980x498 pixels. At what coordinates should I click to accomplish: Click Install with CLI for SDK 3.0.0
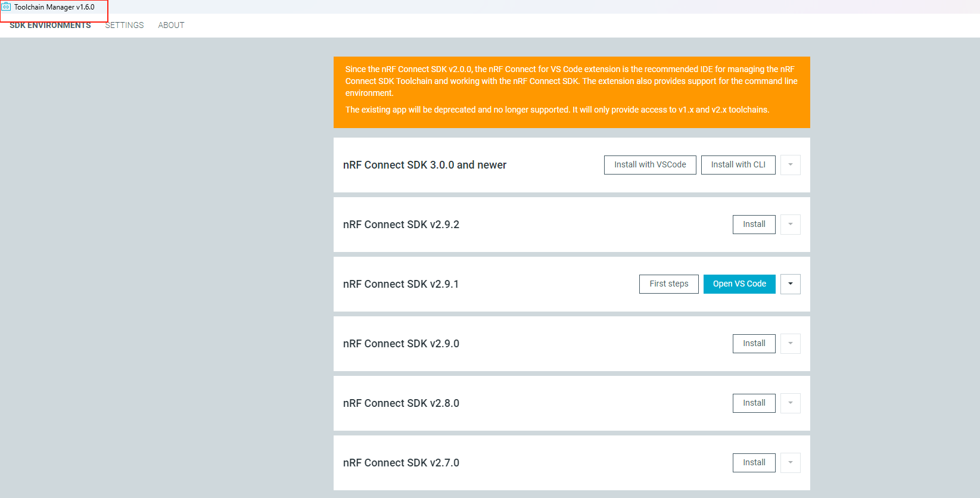tap(738, 165)
